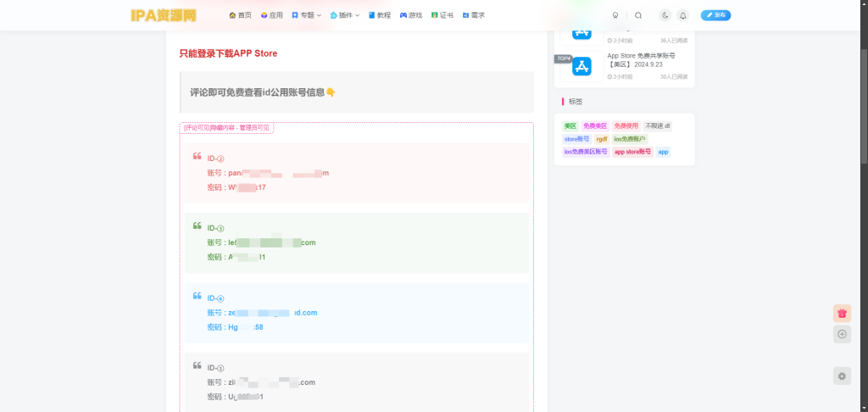
Task: Open the floating gear settings icon
Action: point(842,376)
